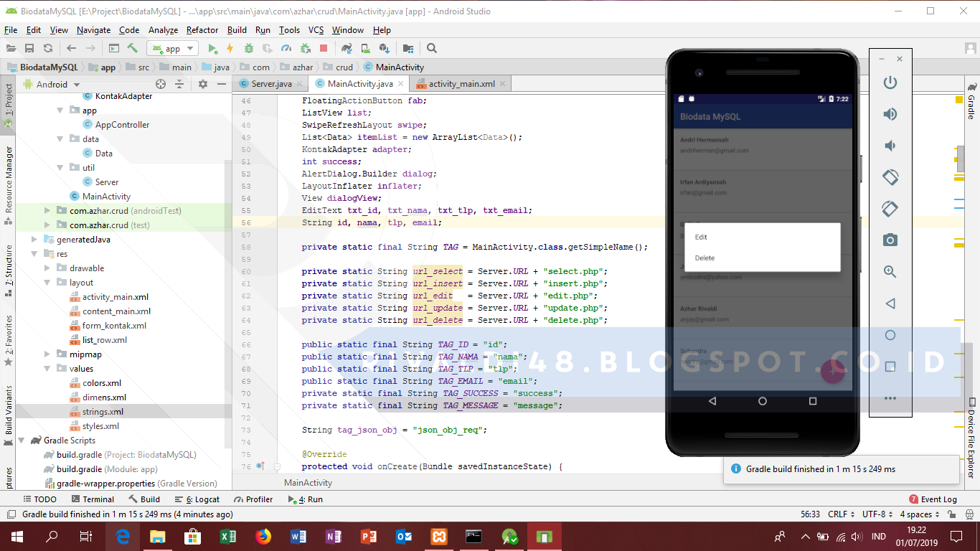Take a screenshot using the emulator camera icon
Screen dimensions: 980x551
click(890, 240)
